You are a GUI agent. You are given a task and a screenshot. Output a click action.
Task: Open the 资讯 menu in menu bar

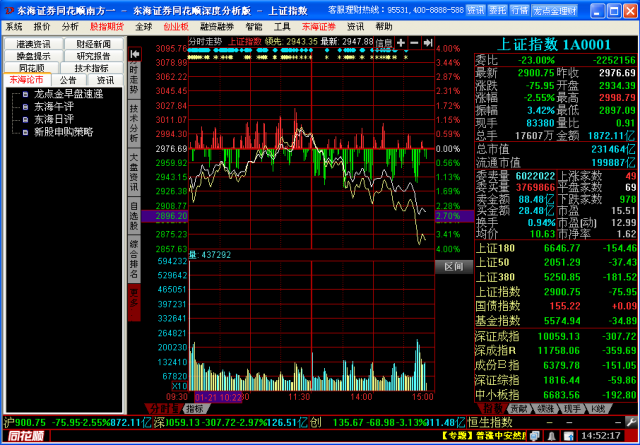[x=355, y=27]
